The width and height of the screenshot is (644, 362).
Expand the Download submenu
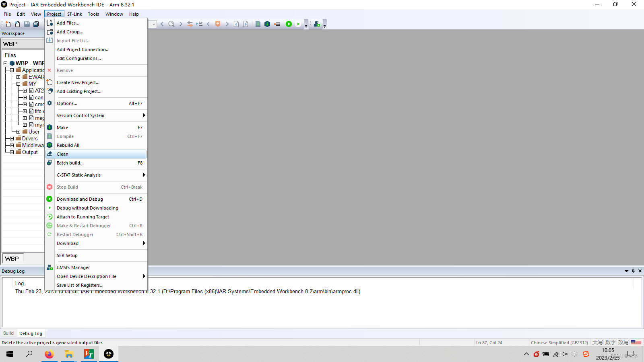tap(96, 243)
